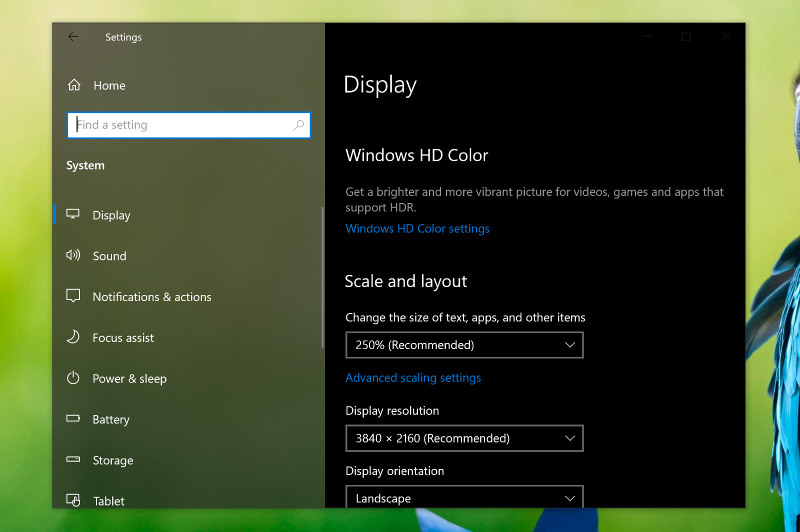Click the Notifications speech bubble icon
The width and height of the screenshot is (800, 532).
(73, 295)
